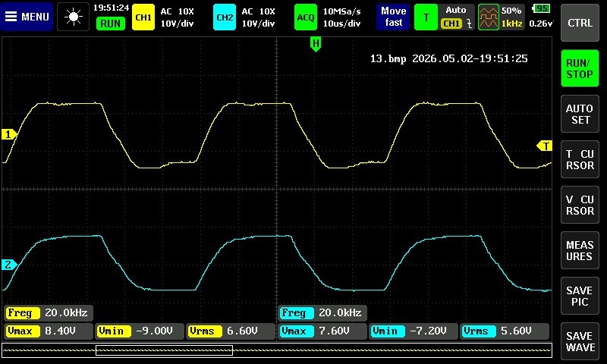Select the yellow CH1 channel button
Viewport: 607px width, 364px height.
pos(143,17)
